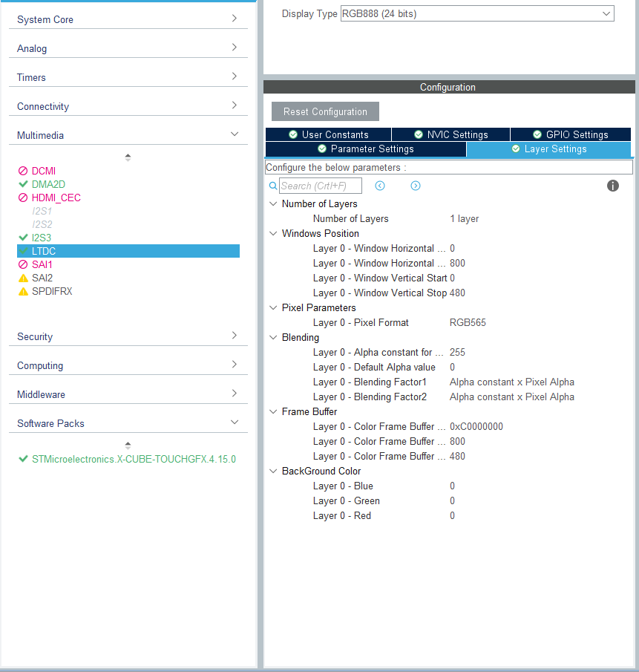This screenshot has width=639, height=672.
Task: Click the SAI1 disabled status icon
Action: pyautogui.click(x=23, y=264)
